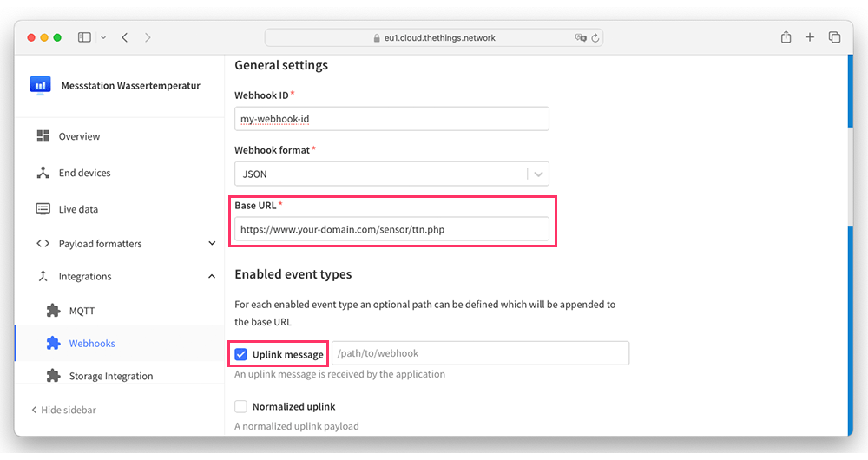Expand the Payload formatters section
868x460 pixels.
[x=212, y=244]
